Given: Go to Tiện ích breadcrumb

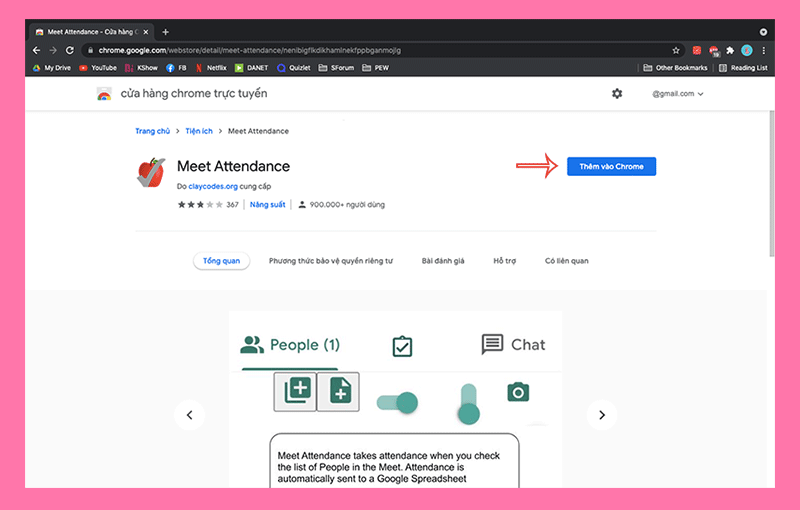Looking at the screenshot, I should [x=199, y=131].
